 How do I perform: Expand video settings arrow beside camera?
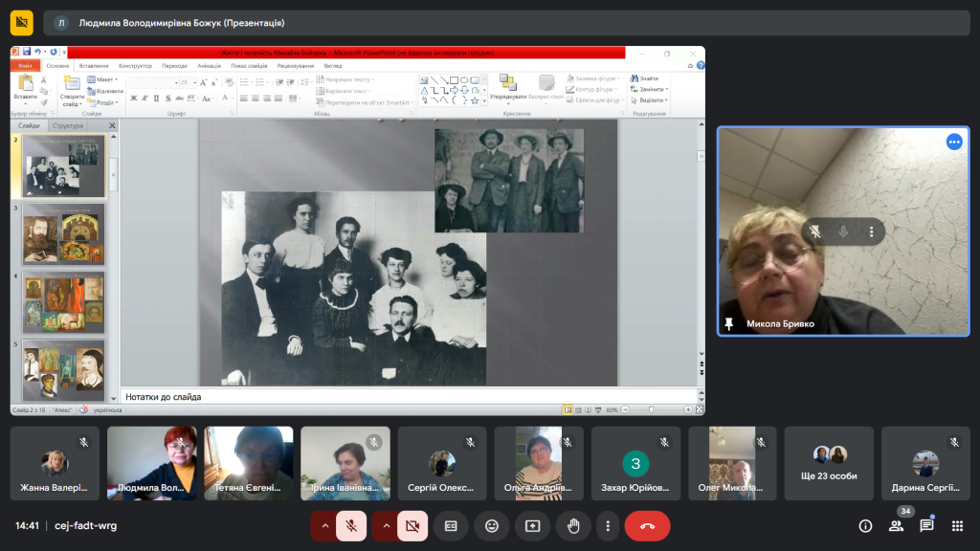pos(386,525)
